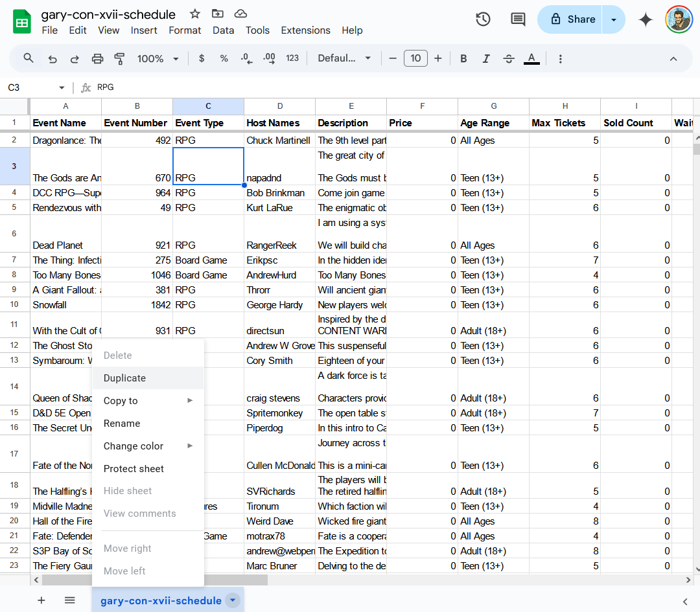Click the Event Number header cell
The height and width of the screenshot is (612, 700).
tap(137, 123)
